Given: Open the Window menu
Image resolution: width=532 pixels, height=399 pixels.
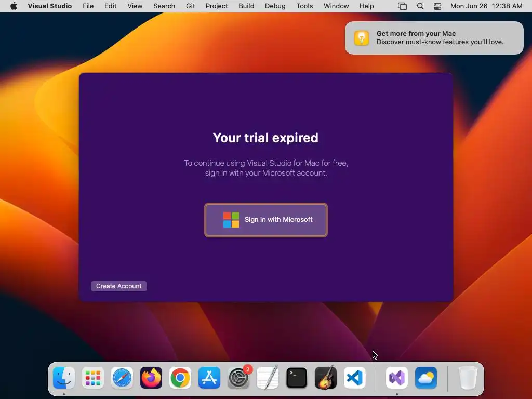Looking at the screenshot, I should pos(336,6).
